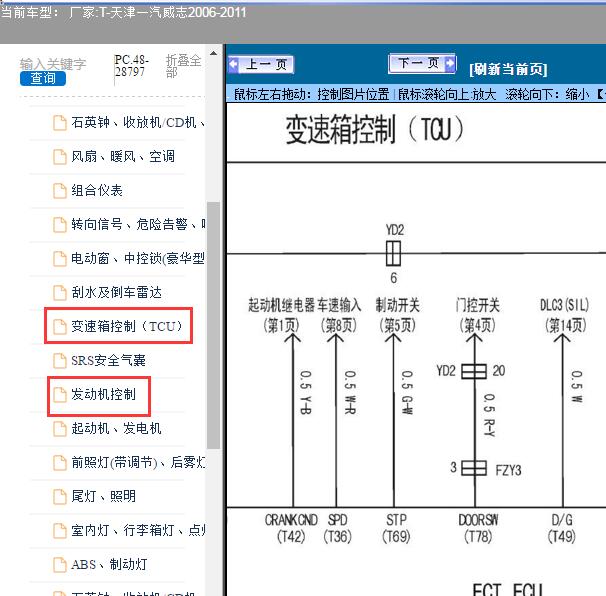Click document icon beside ABS、制动灯
Image resolution: width=606 pixels, height=596 pixels.
60,565
